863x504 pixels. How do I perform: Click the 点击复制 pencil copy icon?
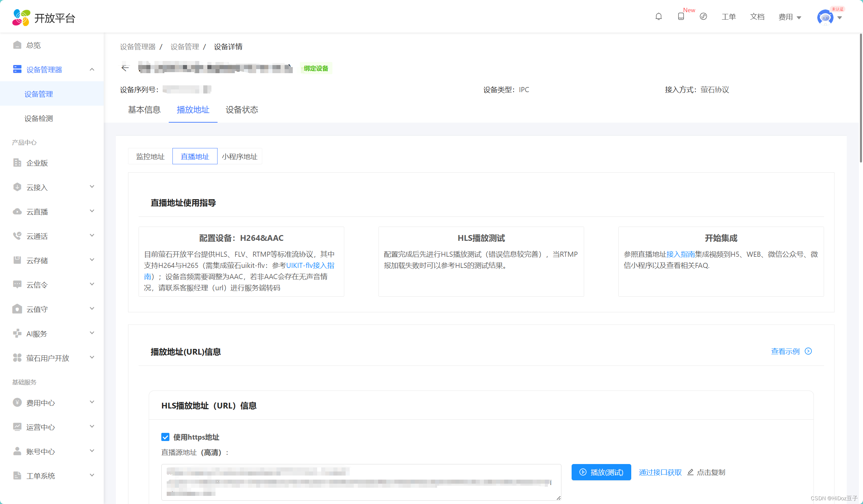(x=691, y=472)
